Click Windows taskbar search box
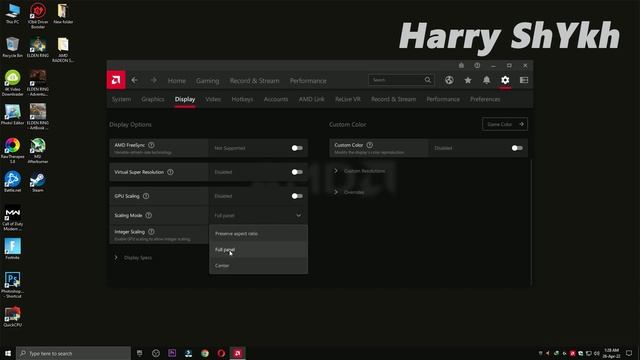The height and width of the screenshot is (360, 640). pos(73,353)
